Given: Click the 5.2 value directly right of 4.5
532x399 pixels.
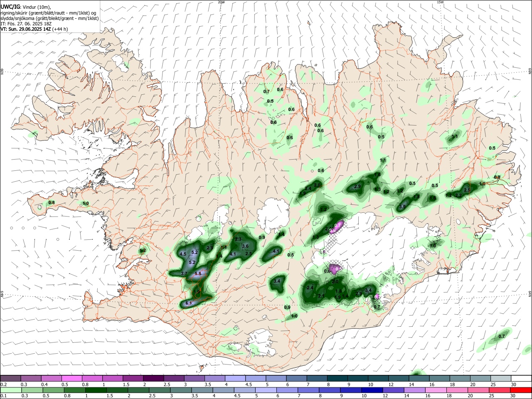Looking at the screenshot, I should 195,252.
